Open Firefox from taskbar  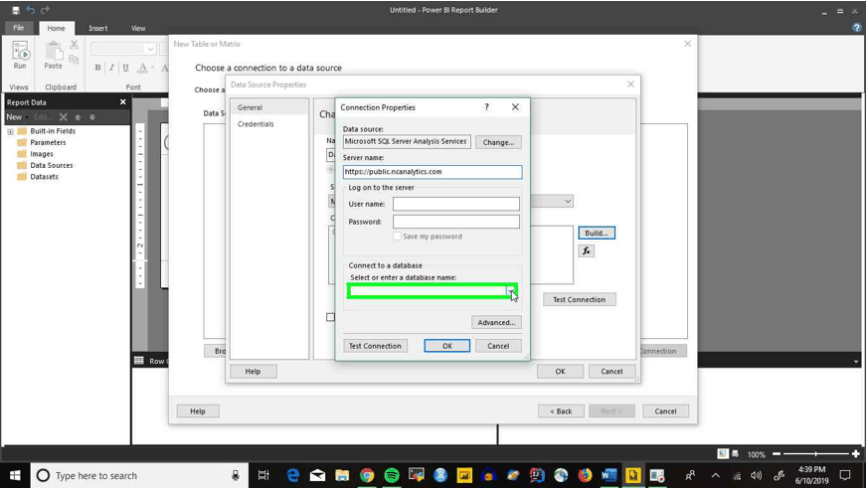[x=585, y=476]
